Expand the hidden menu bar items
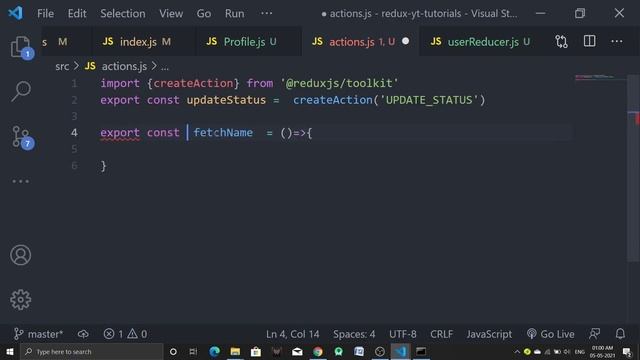This screenshot has height=360, width=640. click(x=267, y=13)
